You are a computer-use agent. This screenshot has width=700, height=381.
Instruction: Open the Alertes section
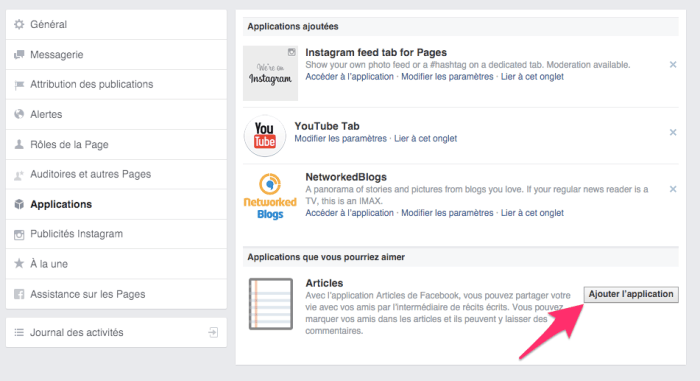[x=116, y=114]
